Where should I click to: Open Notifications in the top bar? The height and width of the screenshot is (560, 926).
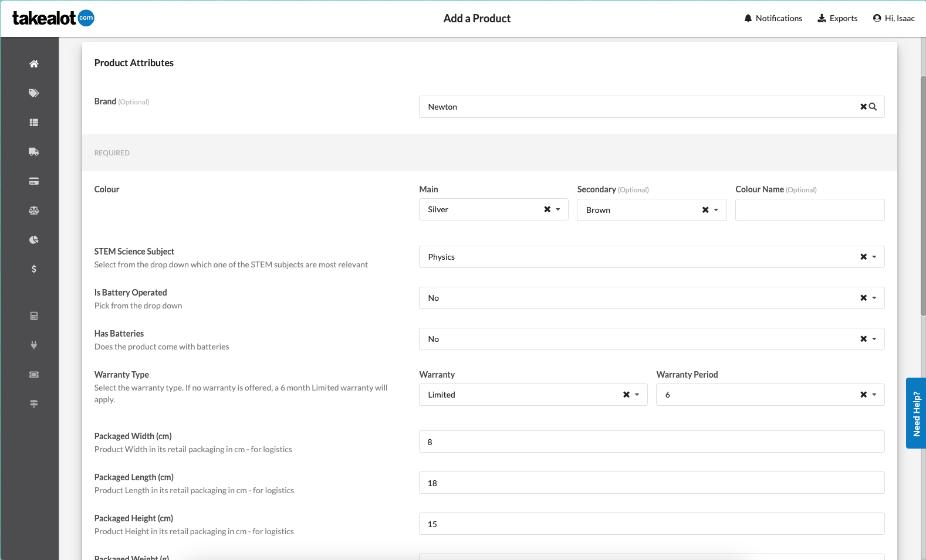(773, 18)
